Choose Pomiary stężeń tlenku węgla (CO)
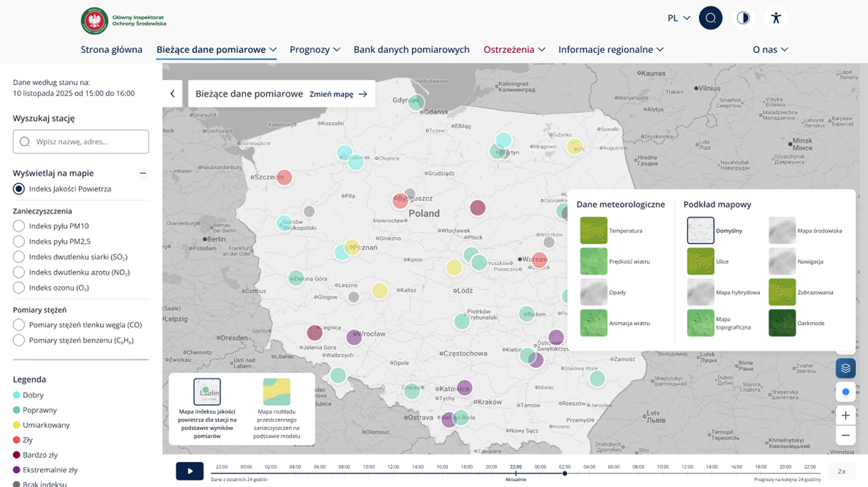 (x=19, y=325)
